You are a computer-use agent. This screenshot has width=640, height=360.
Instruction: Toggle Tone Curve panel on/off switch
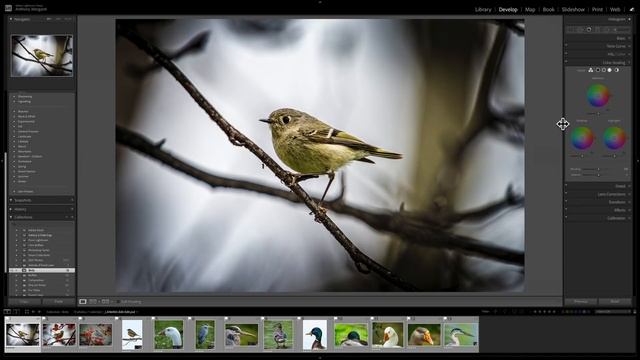(x=566, y=45)
